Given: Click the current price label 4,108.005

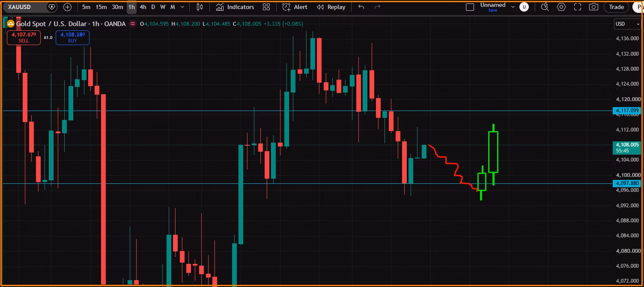Looking at the screenshot, I should [627, 147].
